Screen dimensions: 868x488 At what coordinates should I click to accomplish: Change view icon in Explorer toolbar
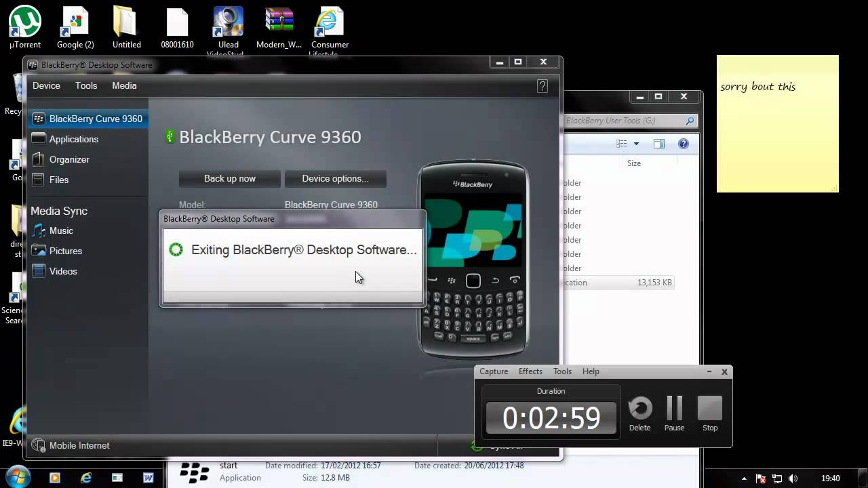(622, 144)
